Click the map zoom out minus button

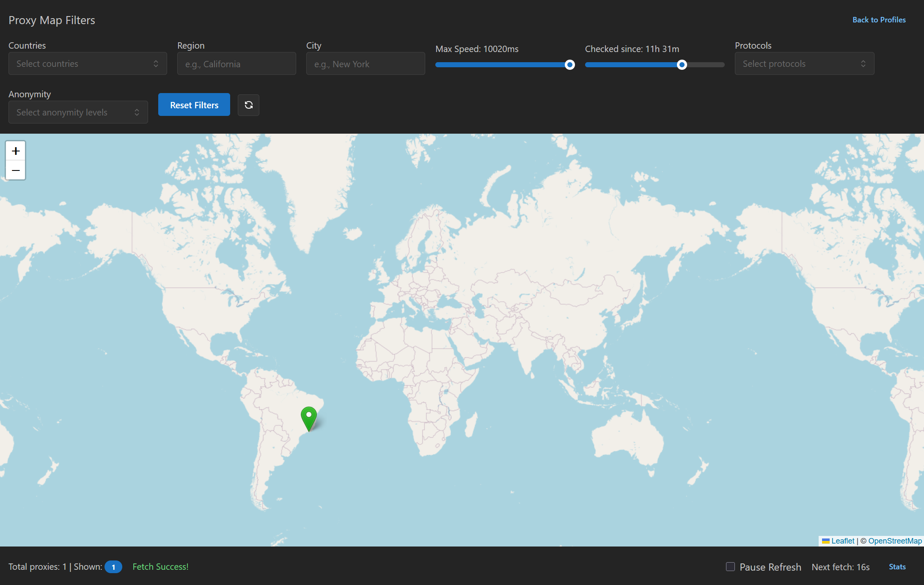click(x=16, y=170)
